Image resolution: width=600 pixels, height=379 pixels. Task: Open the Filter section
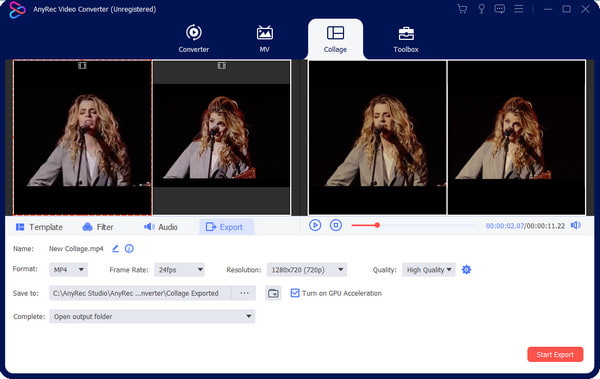tap(98, 227)
